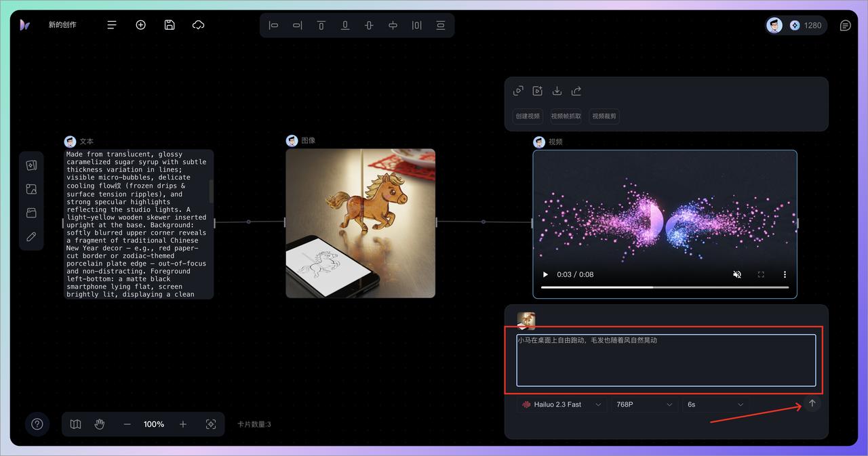Click the butterfly app logo
Screen dimensions: 868x456
point(24,25)
